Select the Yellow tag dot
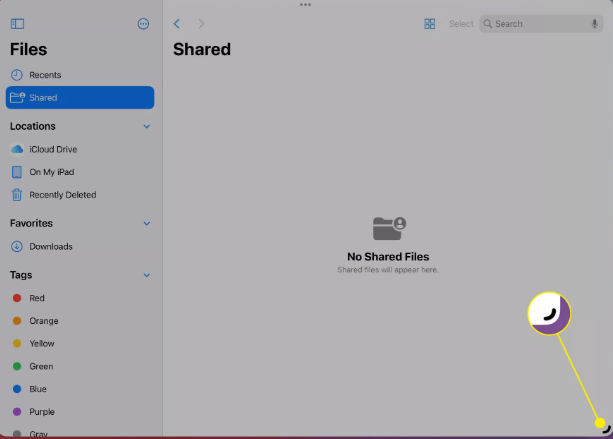 pyautogui.click(x=17, y=344)
